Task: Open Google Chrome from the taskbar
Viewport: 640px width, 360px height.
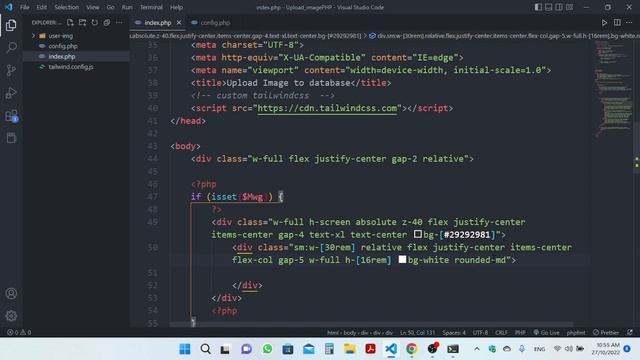Action: (x=411, y=349)
